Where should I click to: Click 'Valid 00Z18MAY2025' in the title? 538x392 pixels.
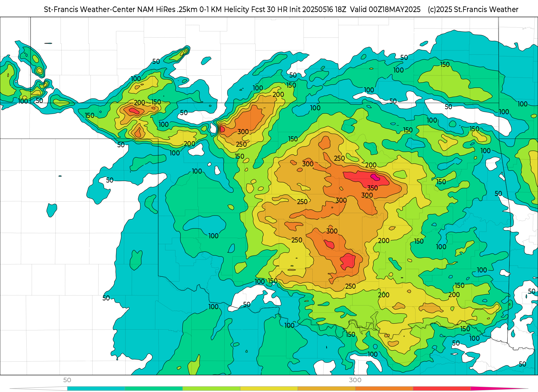point(385,10)
